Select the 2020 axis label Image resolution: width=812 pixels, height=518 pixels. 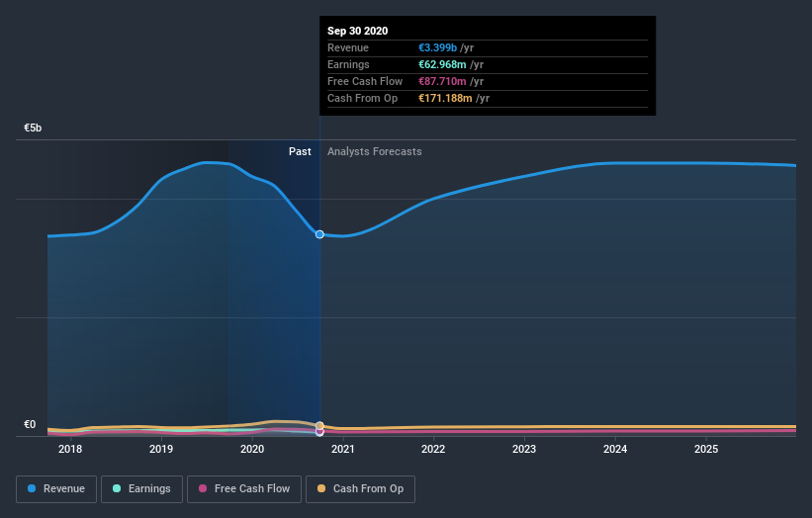(252, 449)
